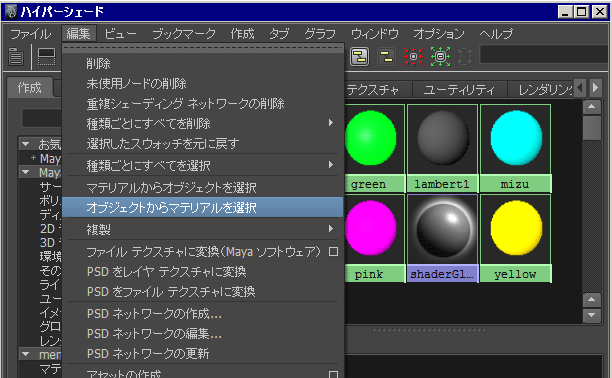The width and height of the screenshot is (612, 378).
Task: Collapse the May tree node below favorites
Action: pos(26,172)
